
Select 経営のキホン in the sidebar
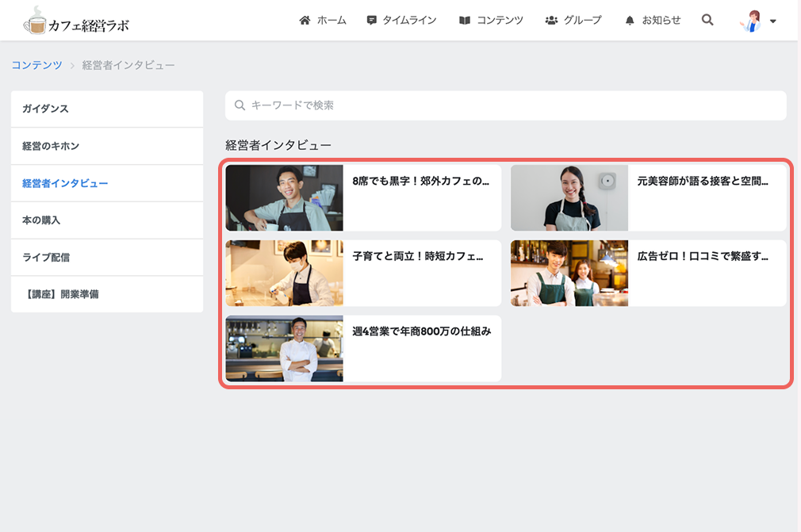tap(107, 146)
